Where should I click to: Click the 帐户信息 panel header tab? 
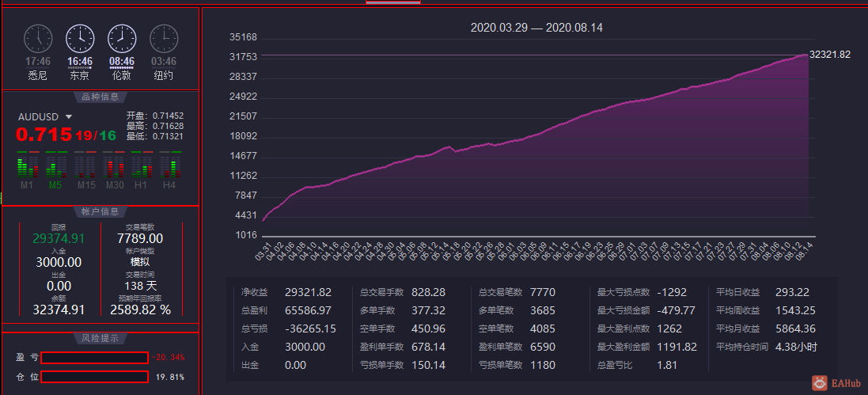click(x=100, y=211)
